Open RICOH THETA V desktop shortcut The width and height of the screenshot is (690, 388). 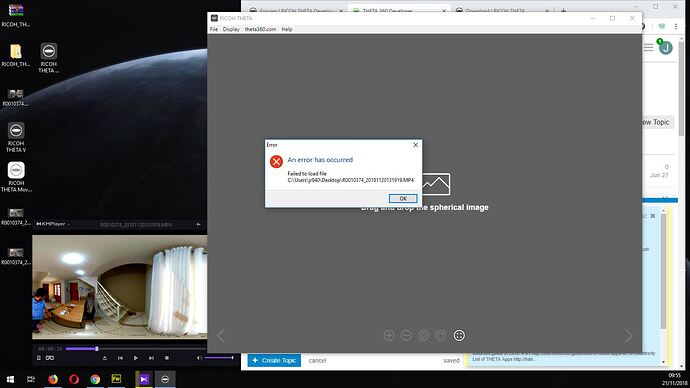tap(16, 137)
